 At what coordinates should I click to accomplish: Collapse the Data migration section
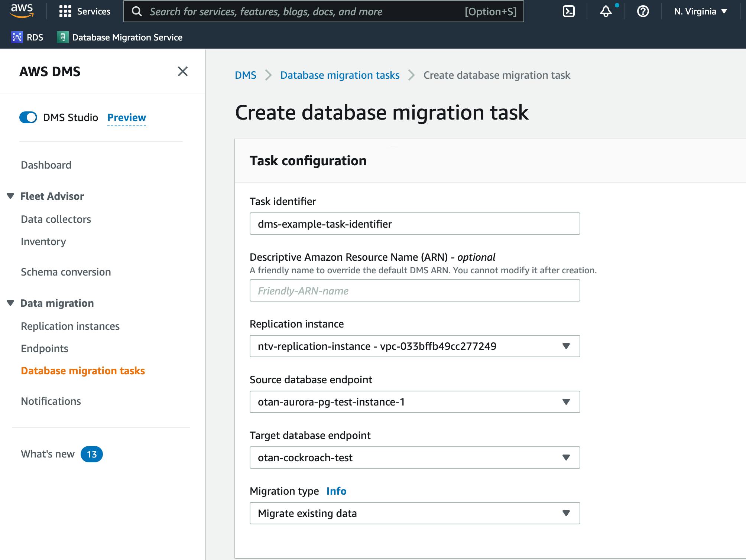point(10,303)
